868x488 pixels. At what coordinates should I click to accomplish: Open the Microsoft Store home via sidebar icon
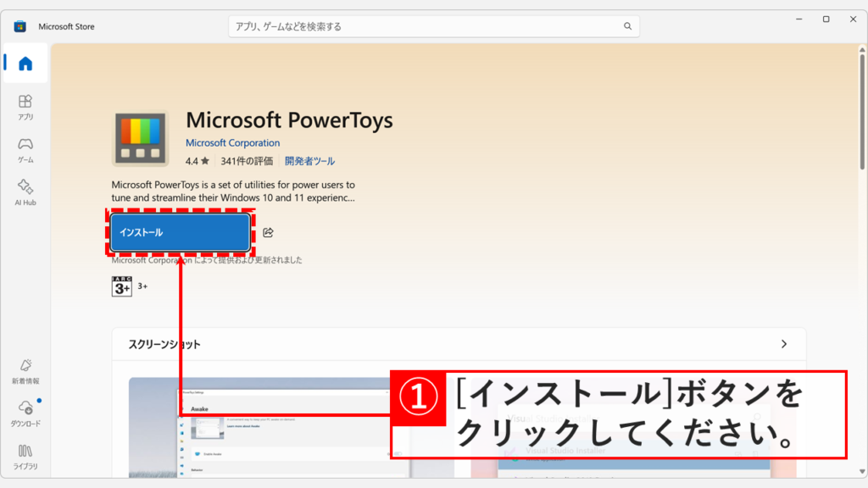25,63
